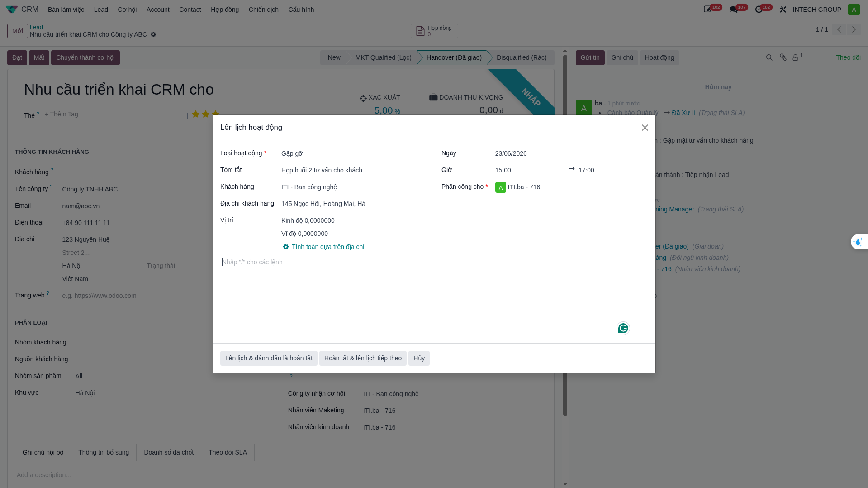Open Phân công cho dropdown field
The image size is (868, 488).
click(572, 187)
